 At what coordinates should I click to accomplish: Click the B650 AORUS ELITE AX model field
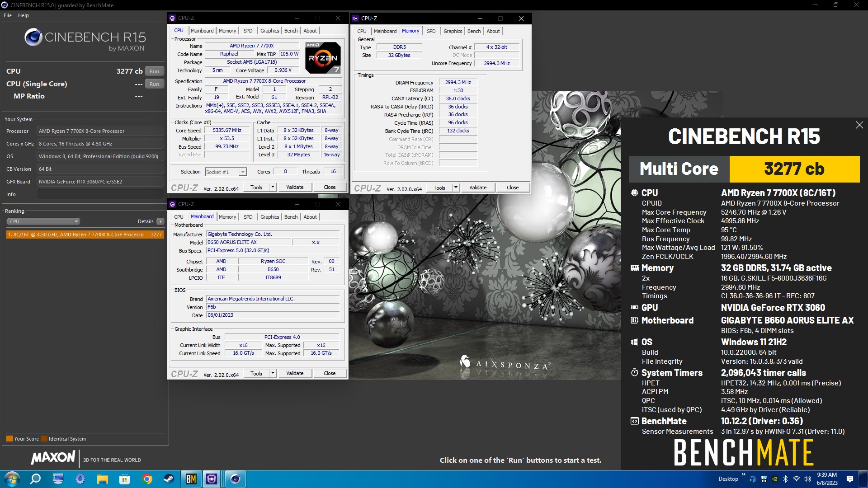pyautogui.click(x=249, y=242)
